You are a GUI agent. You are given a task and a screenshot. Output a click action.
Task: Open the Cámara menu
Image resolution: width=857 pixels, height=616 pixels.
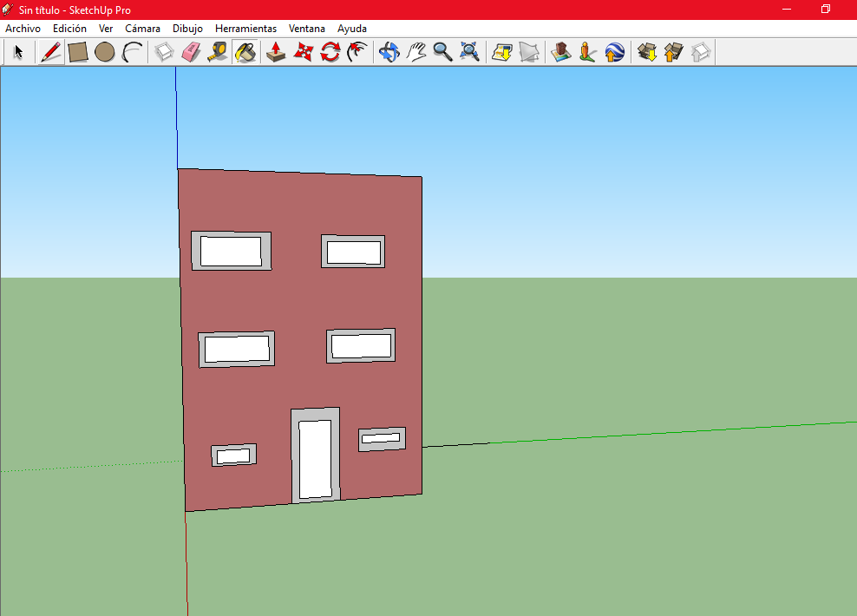click(x=142, y=29)
